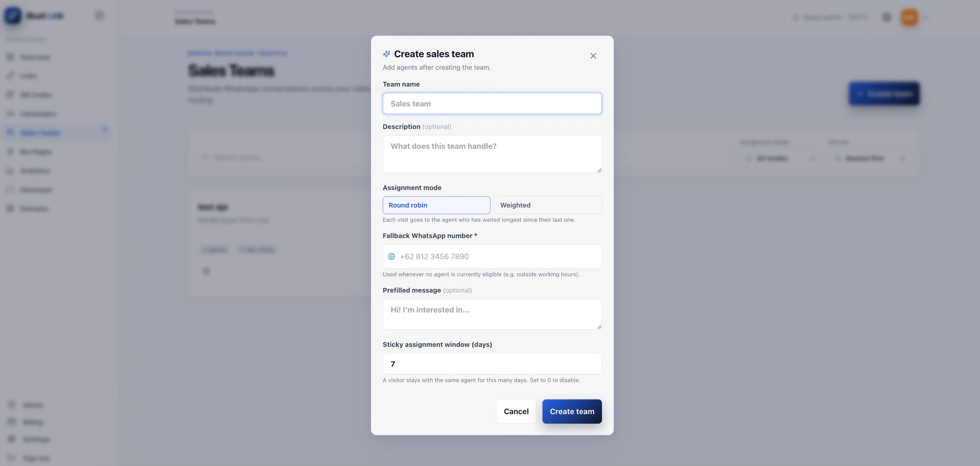Click the Sticky assignment window days field
Image resolution: width=980 pixels, height=466 pixels.
[x=492, y=364]
